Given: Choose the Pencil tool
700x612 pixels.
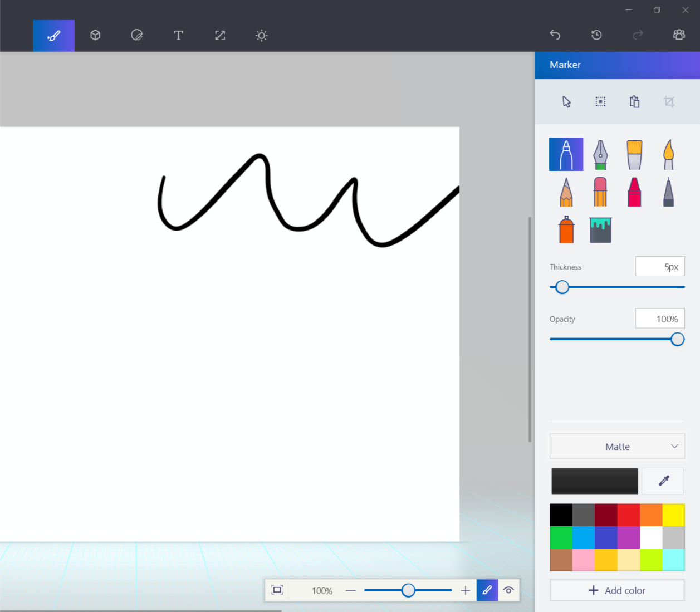Looking at the screenshot, I should 566,192.
